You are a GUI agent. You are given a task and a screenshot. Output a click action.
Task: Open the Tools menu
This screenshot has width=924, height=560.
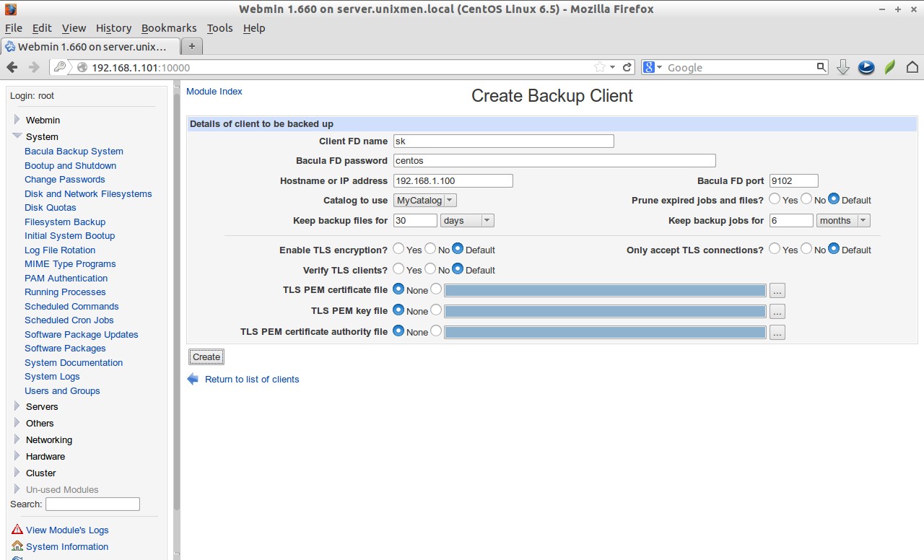pyautogui.click(x=219, y=28)
